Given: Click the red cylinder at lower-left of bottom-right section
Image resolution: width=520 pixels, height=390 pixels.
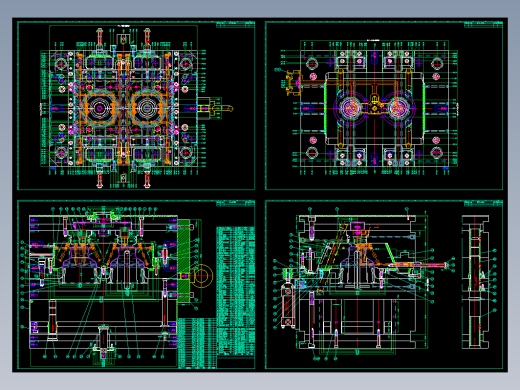Looking at the screenshot, I should tap(287, 305).
